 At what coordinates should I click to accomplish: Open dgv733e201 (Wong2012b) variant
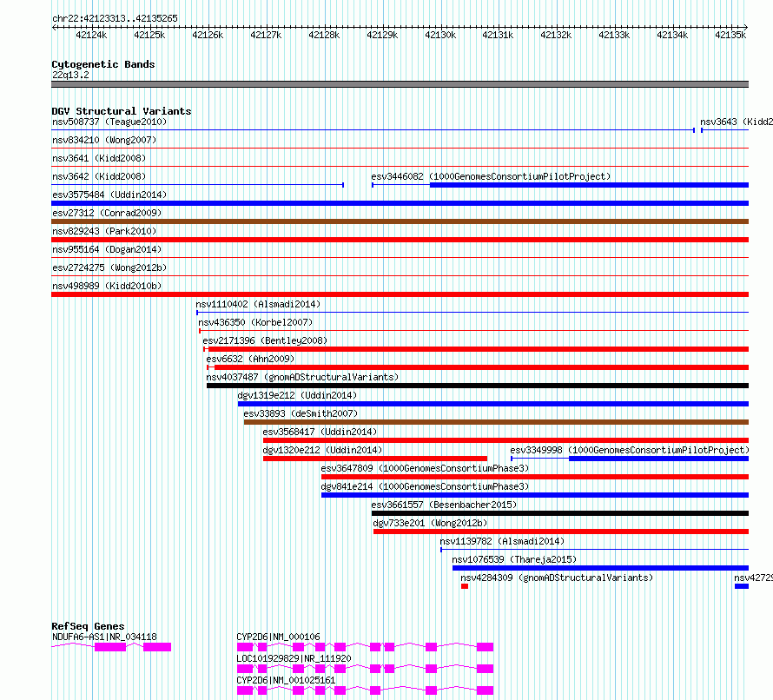[x=430, y=523]
